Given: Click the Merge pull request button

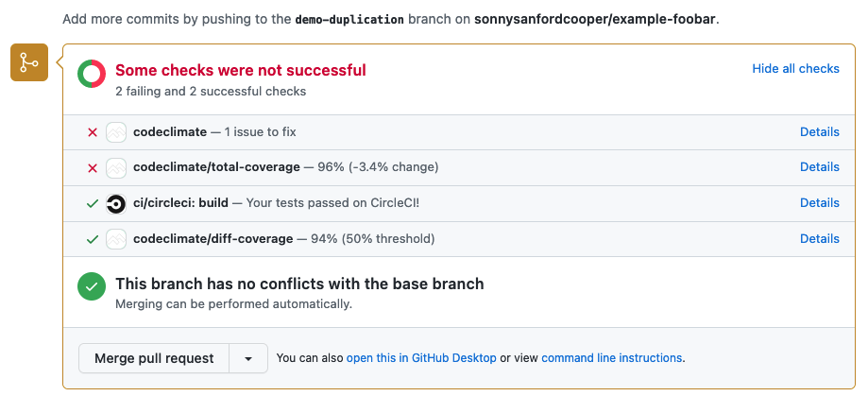Looking at the screenshot, I should (x=154, y=358).
